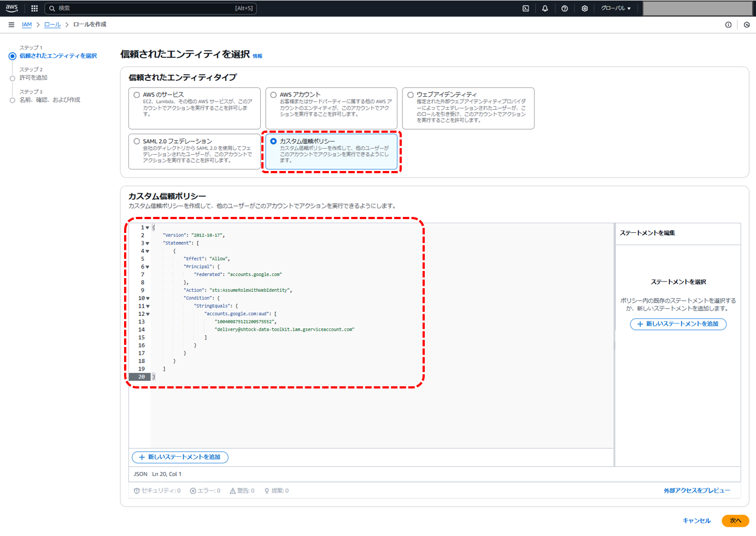Toggle the hamburger side navigation menu
756x536 pixels.
[11, 25]
